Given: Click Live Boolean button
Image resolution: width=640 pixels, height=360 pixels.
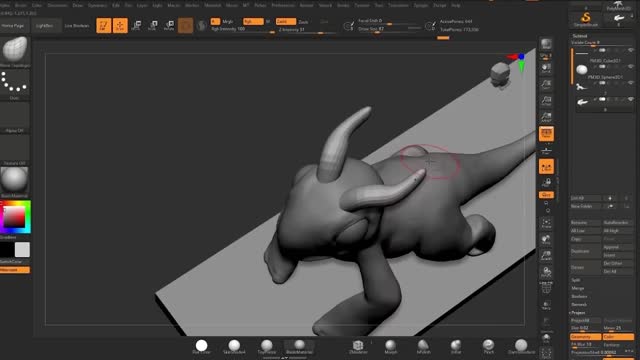Looking at the screenshot, I should point(77,25).
